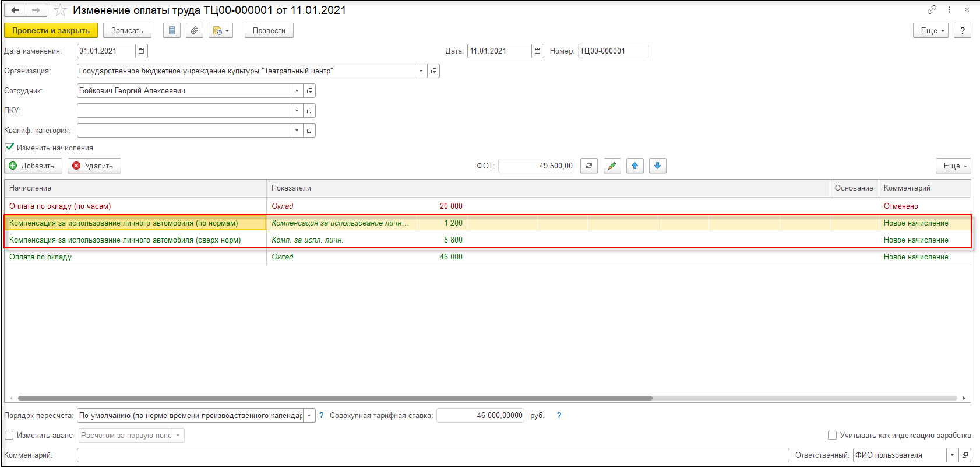Click Комментарий column header

coord(925,188)
